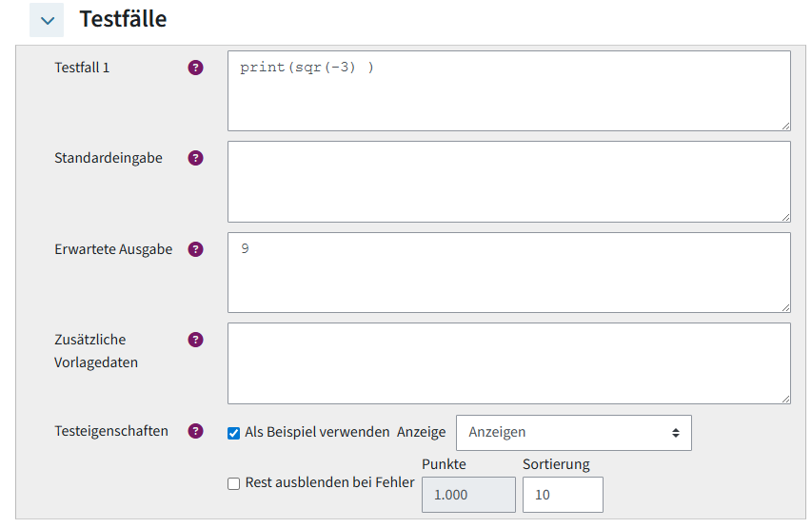The image size is (812, 528).
Task: Uncheck Als Beispiel verwenden checkbox
Action: 233,433
